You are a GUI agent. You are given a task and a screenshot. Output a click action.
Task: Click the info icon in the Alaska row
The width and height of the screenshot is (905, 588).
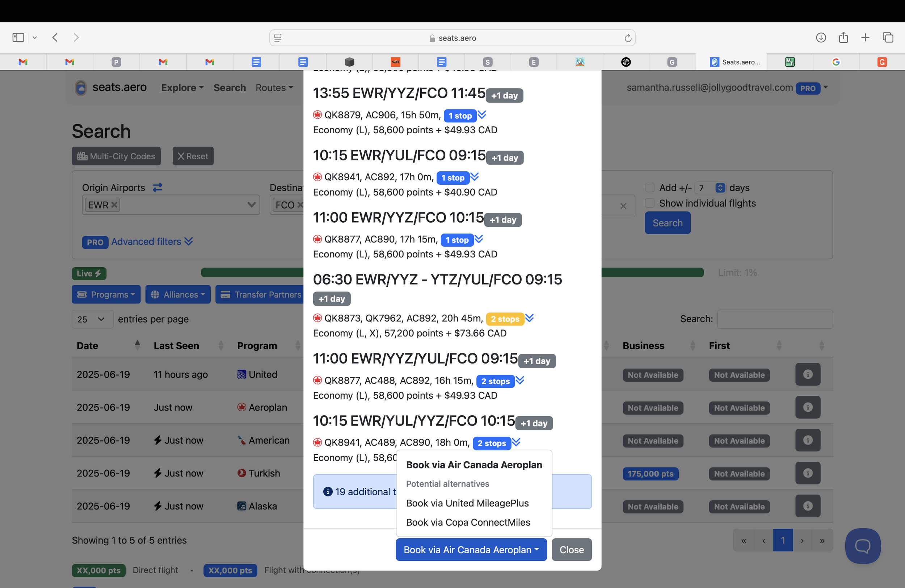(807, 506)
